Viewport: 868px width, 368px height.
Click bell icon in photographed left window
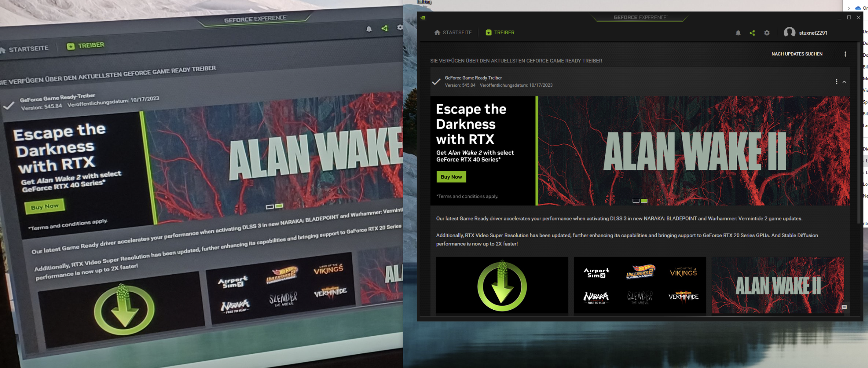click(x=369, y=29)
